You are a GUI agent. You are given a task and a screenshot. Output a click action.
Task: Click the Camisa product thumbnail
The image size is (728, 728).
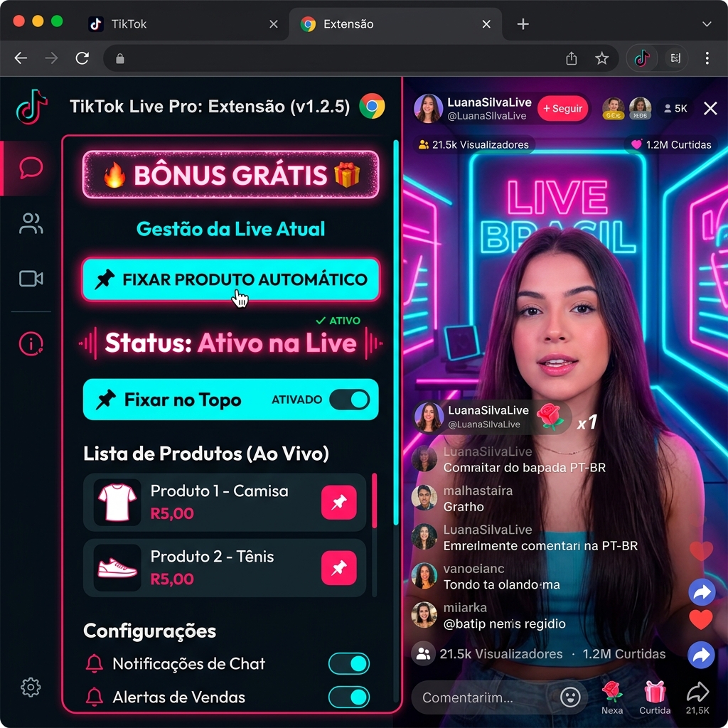coord(117,503)
